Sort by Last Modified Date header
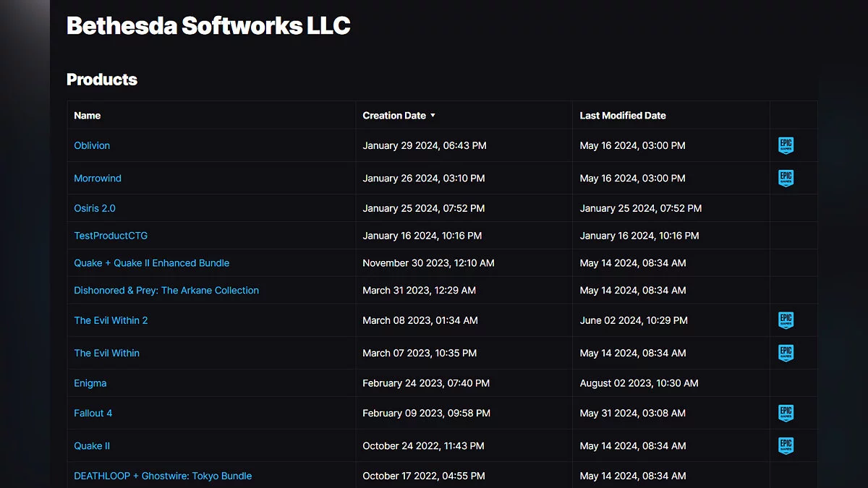Screen dimensions: 868x488 (x=622, y=116)
